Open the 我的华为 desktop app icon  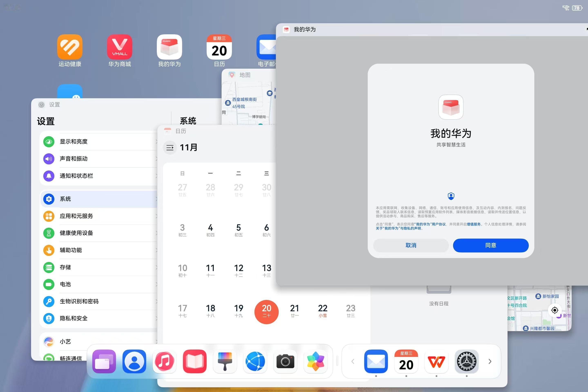[169, 47]
